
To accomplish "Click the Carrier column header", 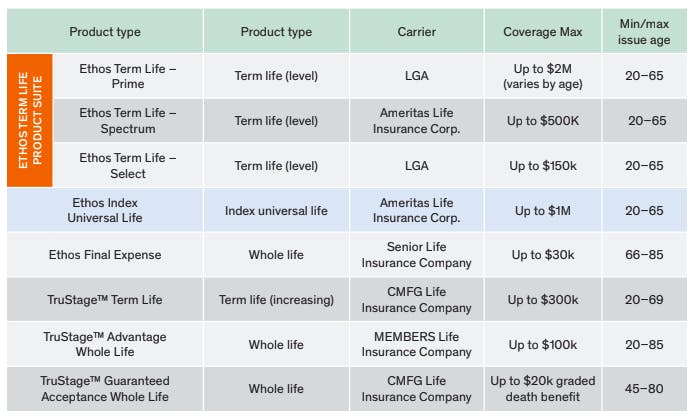I will pyautogui.click(x=416, y=32).
